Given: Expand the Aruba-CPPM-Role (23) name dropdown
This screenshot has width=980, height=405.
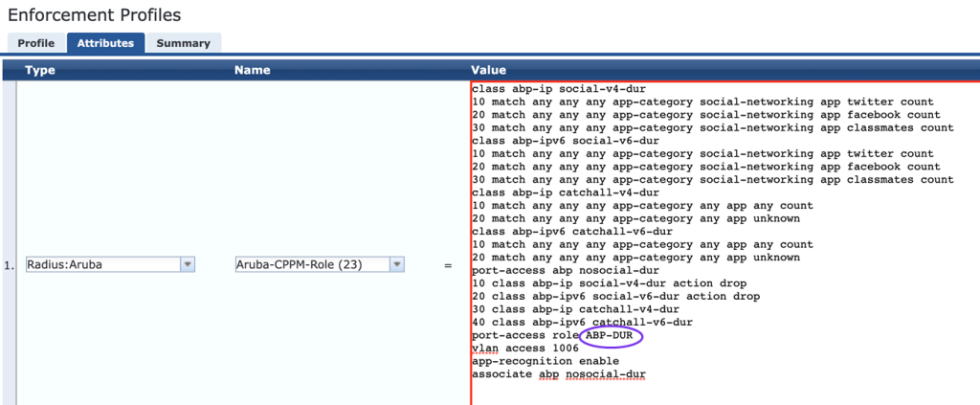Looking at the screenshot, I should (x=320, y=265).
